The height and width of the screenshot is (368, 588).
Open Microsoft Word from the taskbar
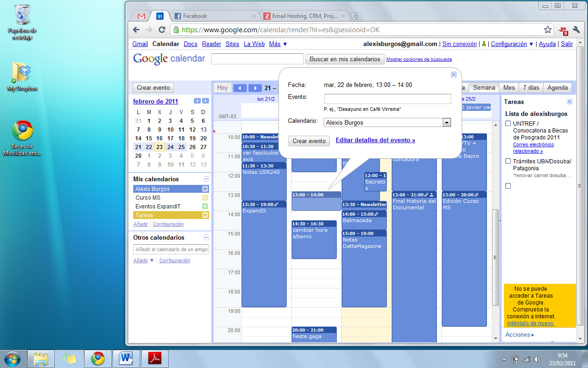coord(125,358)
